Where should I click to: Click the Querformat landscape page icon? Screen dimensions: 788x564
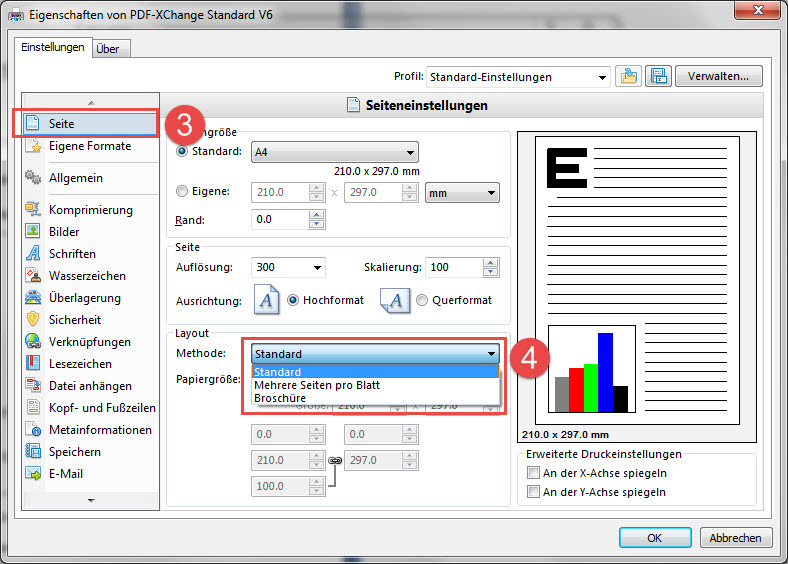[395, 301]
